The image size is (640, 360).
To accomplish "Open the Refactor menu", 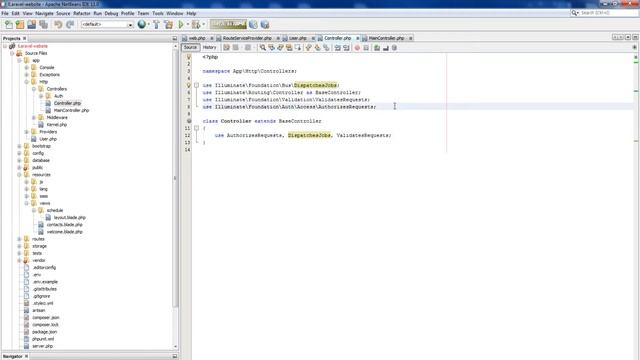I will point(82,13).
